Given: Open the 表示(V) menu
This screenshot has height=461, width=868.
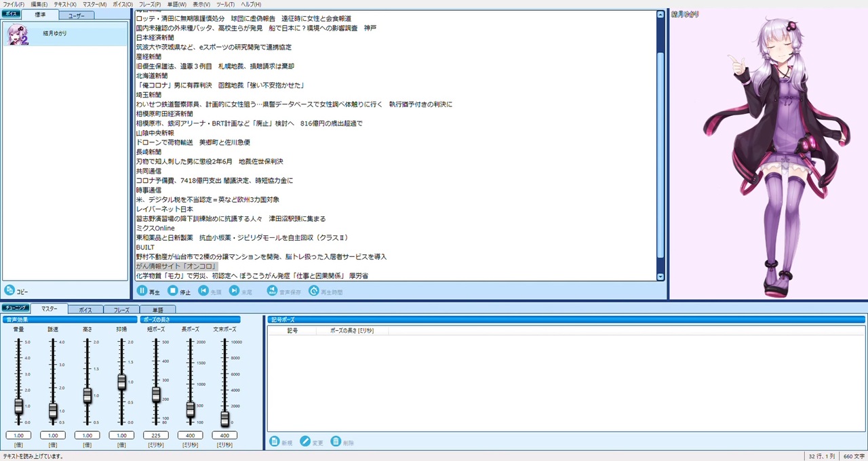Looking at the screenshot, I should (201, 4).
